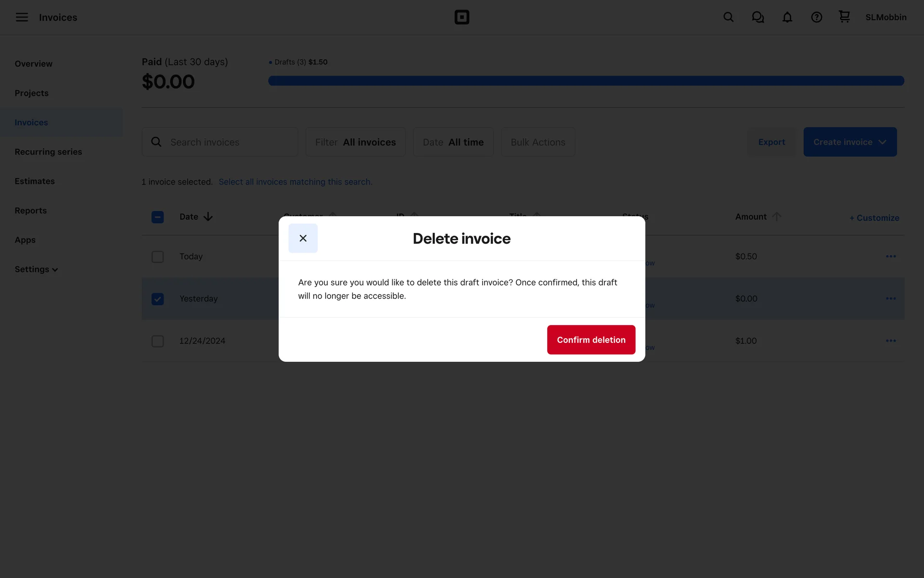Open the messages chat icon
The image size is (924, 578).
757,17
